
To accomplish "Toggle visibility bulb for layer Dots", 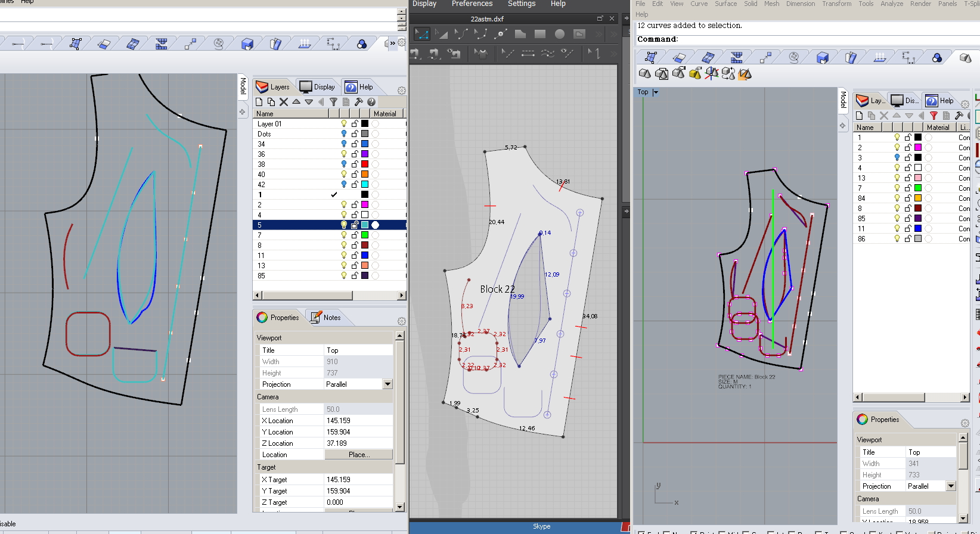I will pos(344,134).
